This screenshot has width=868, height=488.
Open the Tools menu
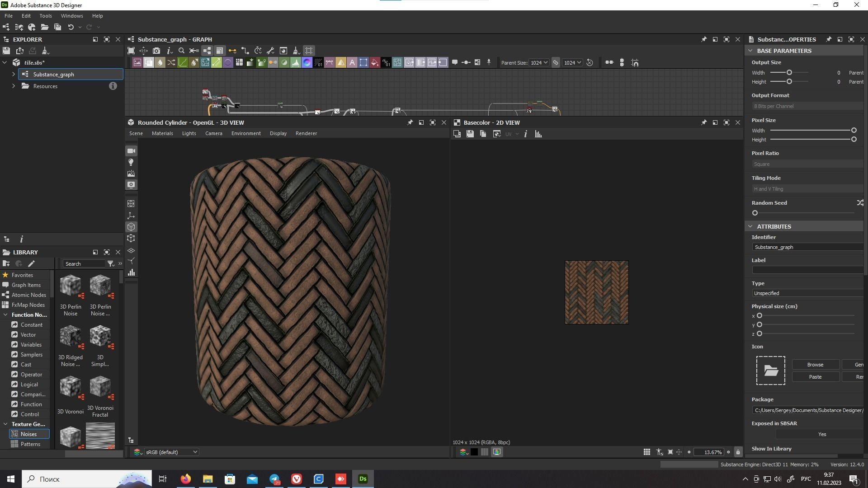tap(46, 15)
